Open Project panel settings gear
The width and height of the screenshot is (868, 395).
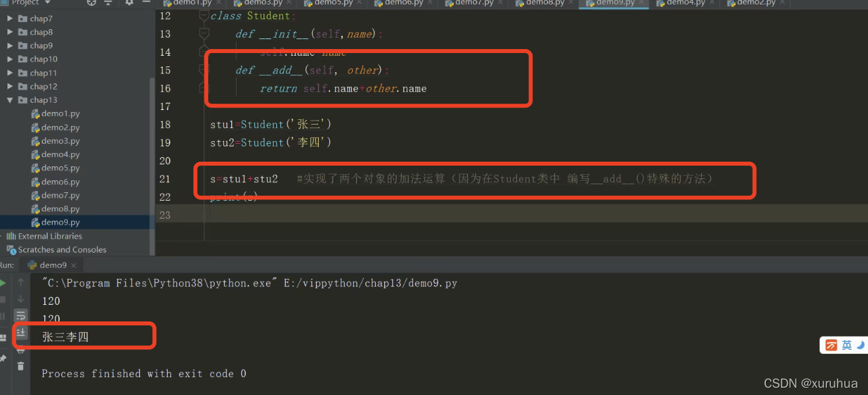(129, 3)
